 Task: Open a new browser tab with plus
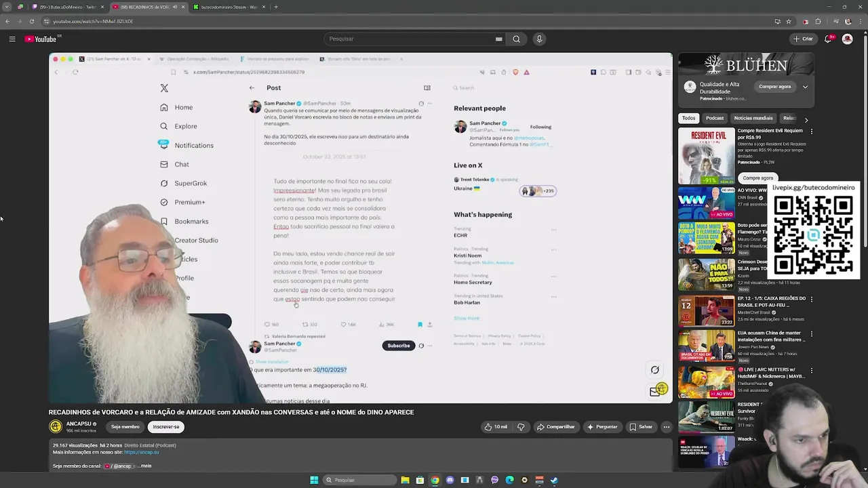tap(275, 7)
